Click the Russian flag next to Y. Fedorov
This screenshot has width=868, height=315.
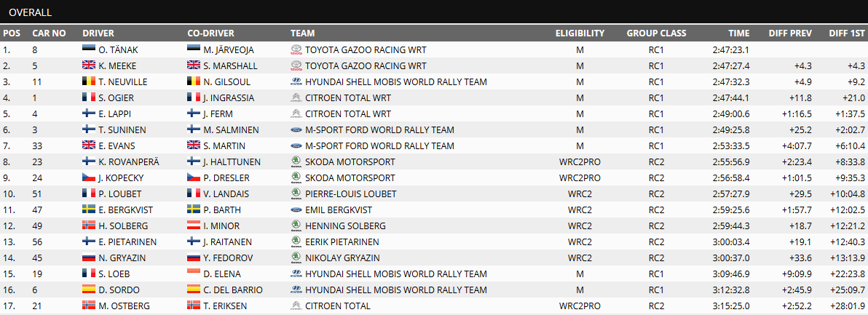(x=194, y=258)
